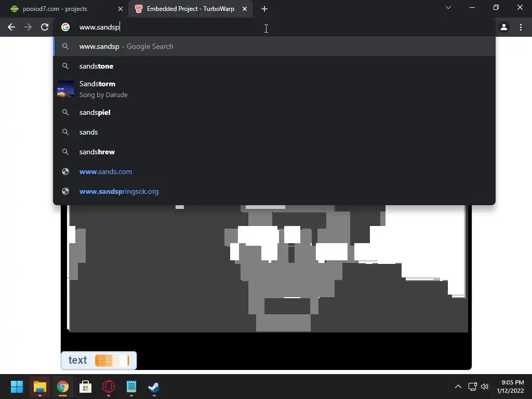Click the search icon beside sandshrew
Viewport: 532px width, 399px height.
[x=65, y=152]
